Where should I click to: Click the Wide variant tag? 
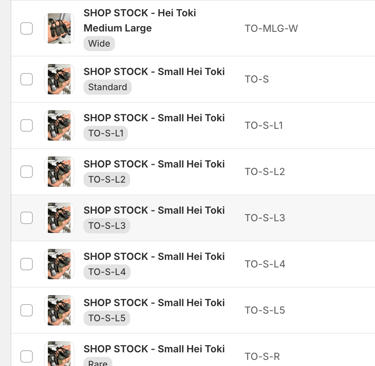99,44
